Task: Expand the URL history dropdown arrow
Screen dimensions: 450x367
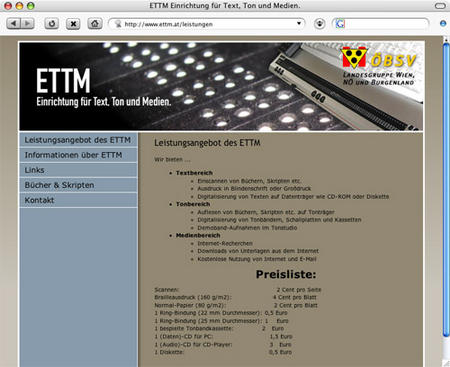Action: [x=299, y=23]
